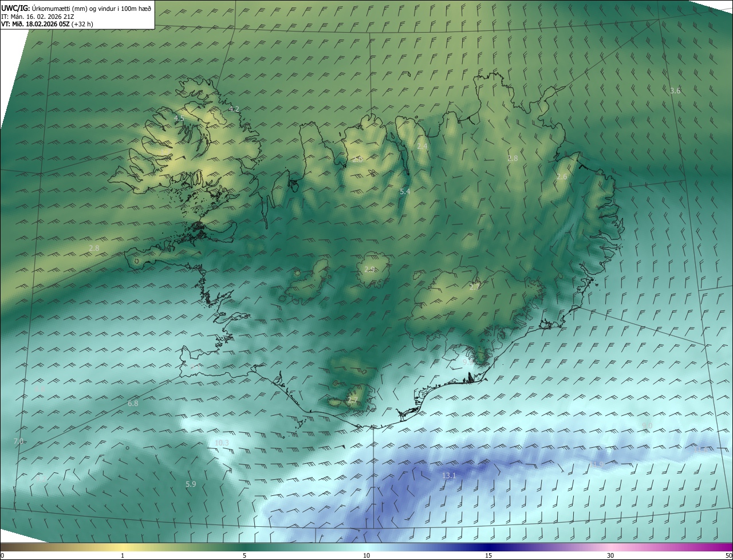The height and width of the screenshot is (560, 733).
Task: Click the map value label 2.4
Action: pos(422,147)
